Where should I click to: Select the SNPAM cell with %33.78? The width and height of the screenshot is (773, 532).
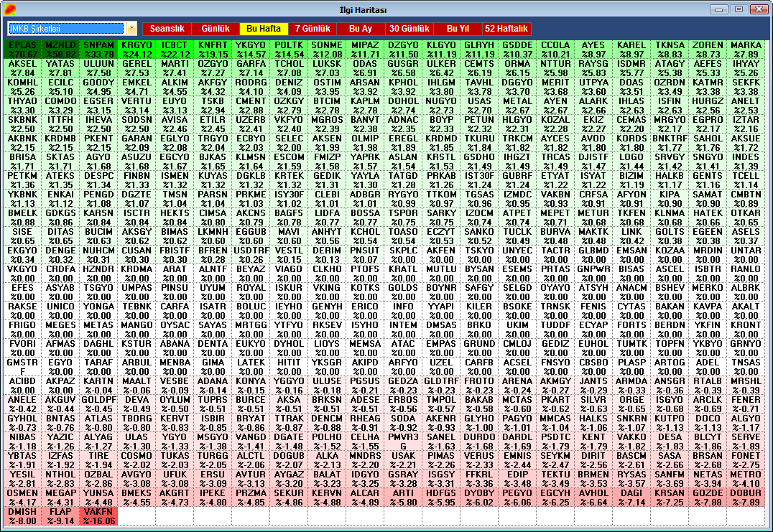[x=98, y=50]
